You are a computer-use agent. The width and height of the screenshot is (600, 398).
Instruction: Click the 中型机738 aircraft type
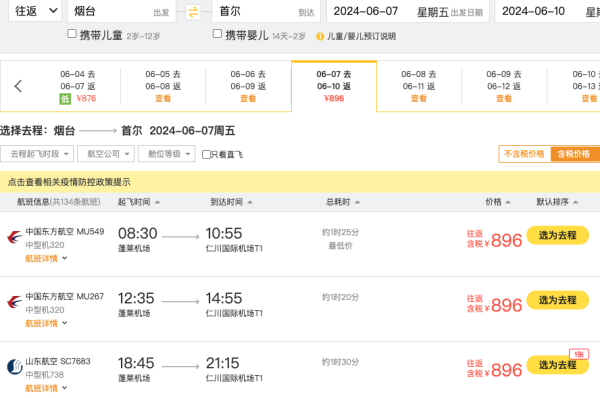[45, 375]
